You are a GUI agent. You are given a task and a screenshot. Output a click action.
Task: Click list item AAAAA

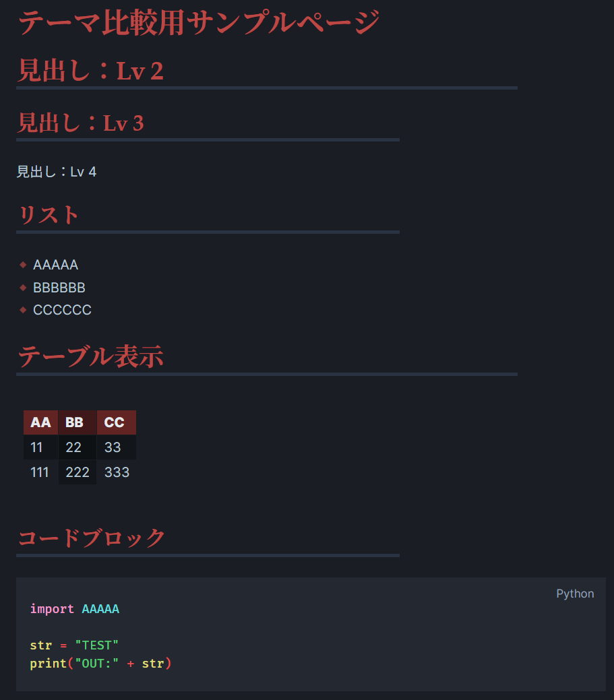coord(56,265)
